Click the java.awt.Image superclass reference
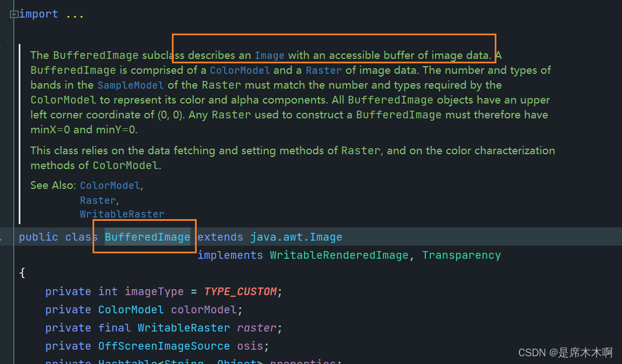The image size is (622, 364). point(298,237)
